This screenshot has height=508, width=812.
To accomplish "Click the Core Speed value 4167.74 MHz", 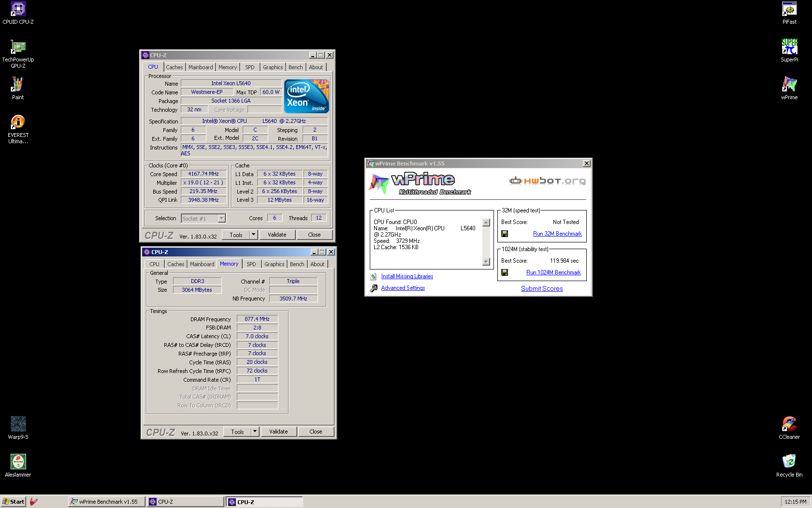I will (203, 174).
